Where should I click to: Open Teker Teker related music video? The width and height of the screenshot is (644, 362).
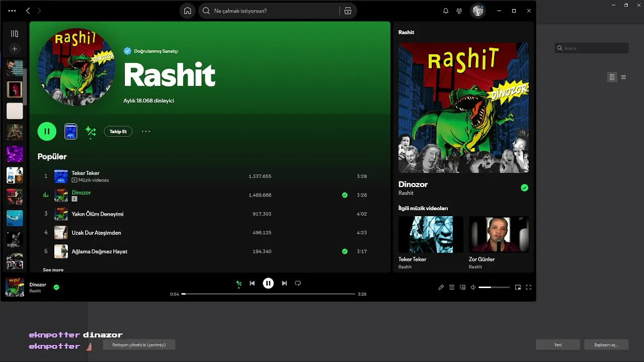point(431,234)
